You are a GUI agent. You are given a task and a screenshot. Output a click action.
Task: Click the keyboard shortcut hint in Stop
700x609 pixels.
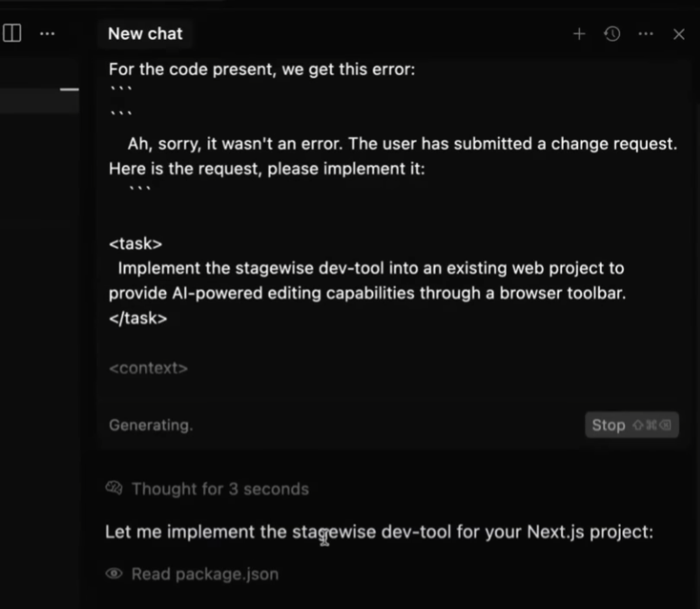coord(652,425)
